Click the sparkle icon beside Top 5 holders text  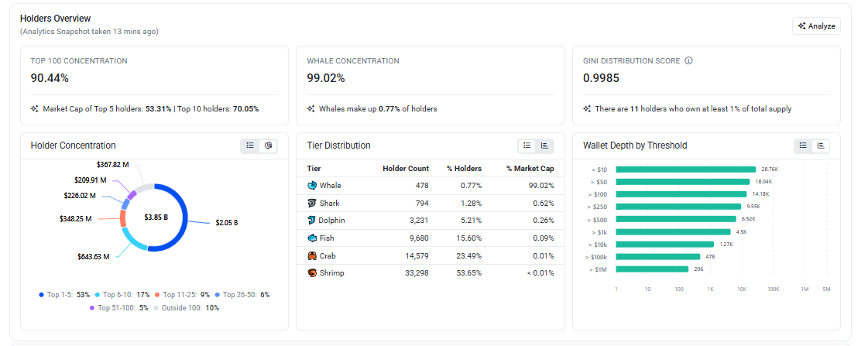[34, 109]
